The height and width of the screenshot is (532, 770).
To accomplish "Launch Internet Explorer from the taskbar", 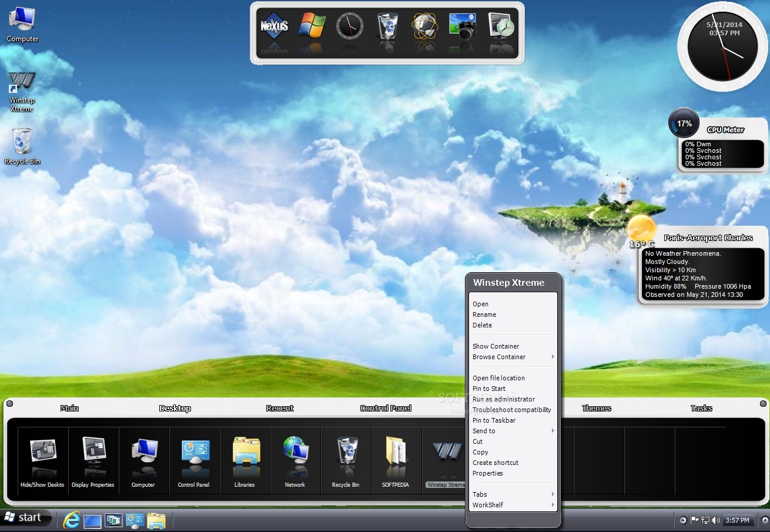I will click(72, 520).
